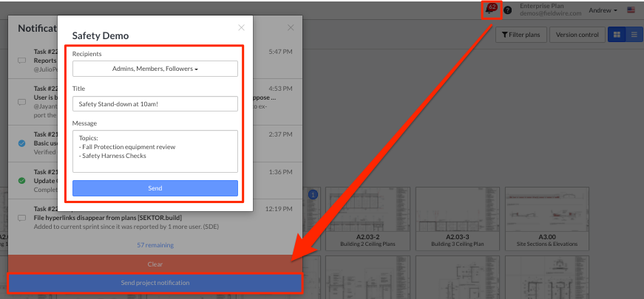Open the notifications bell icon
The width and height of the screenshot is (644, 299).
489,10
